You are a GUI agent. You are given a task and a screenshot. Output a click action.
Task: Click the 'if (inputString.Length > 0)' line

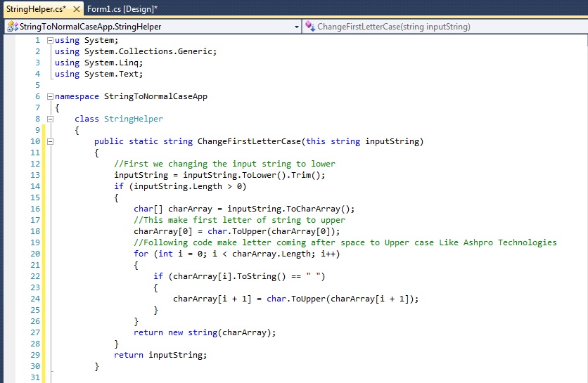point(180,186)
